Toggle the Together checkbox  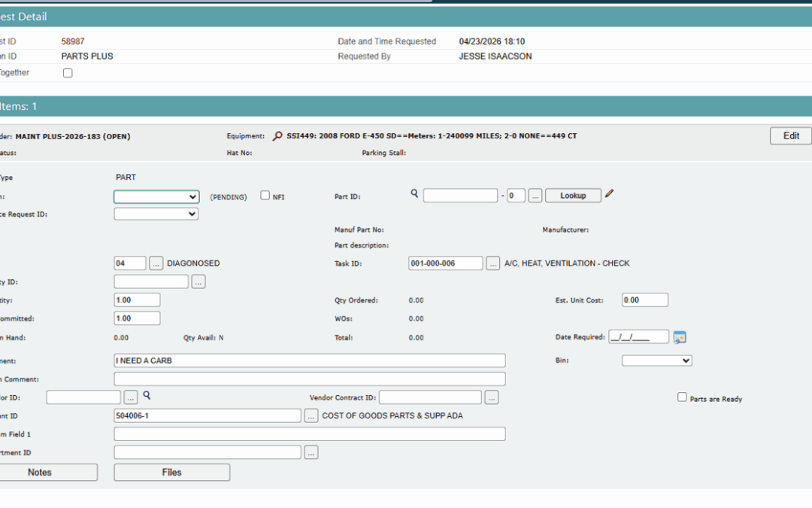[x=68, y=73]
